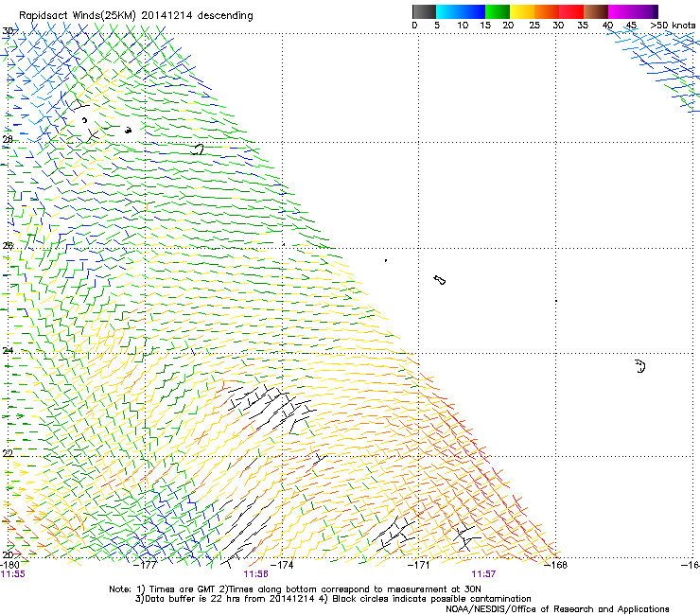
Task: Click the '>50 knots' legend label
Action: coord(673,26)
